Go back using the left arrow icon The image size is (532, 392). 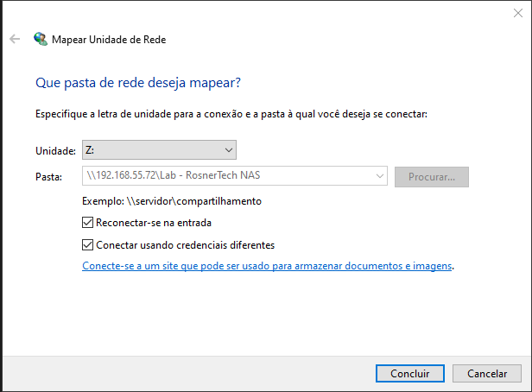tap(15, 39)
